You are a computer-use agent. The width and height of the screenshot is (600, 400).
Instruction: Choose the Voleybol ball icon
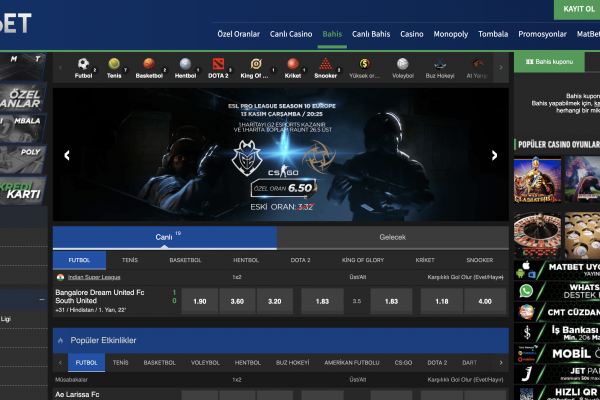tap(403, 64)
